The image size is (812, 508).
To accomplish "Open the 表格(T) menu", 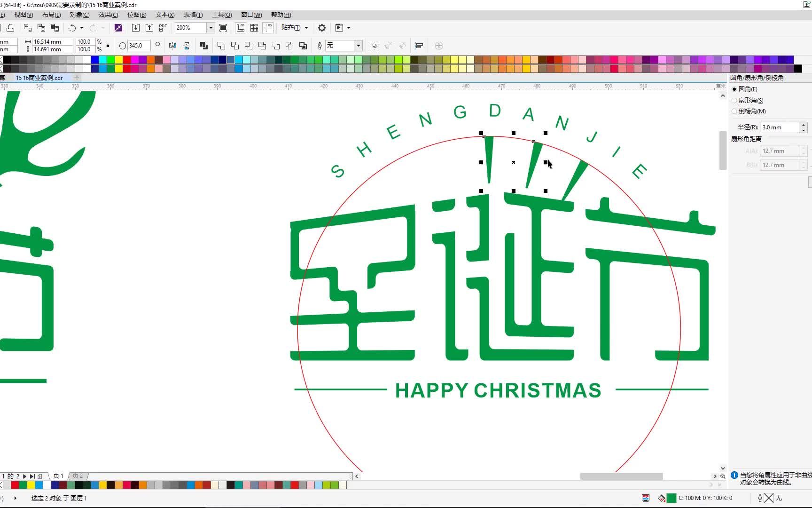I will click(x=193, y=15).
